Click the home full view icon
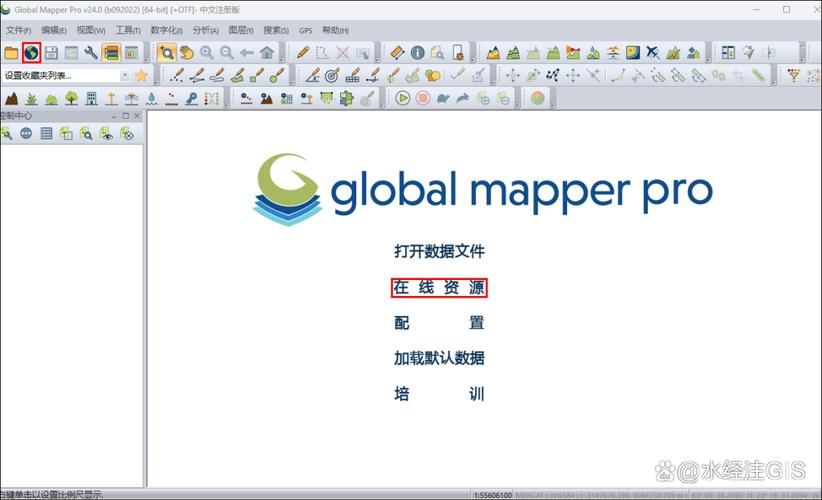 click(267, 52)
